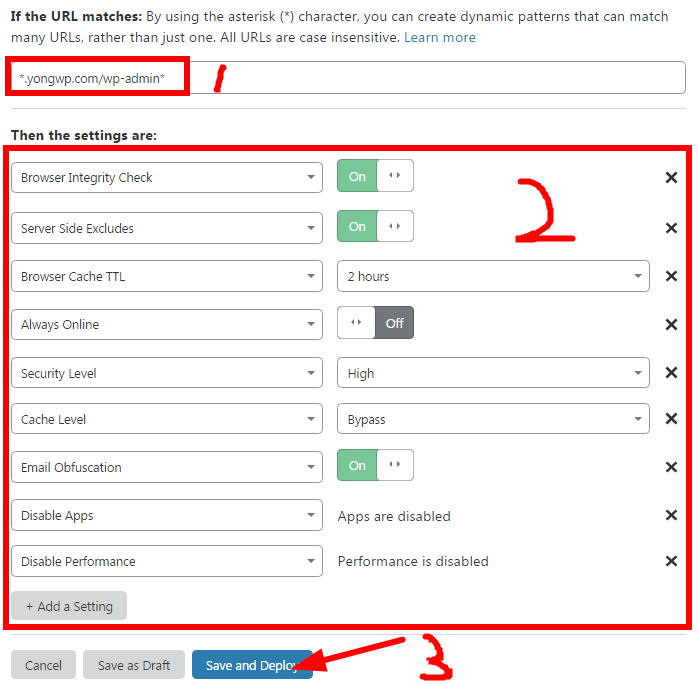Toggle the Email Obfuscation switch

[x=375, y=465]
